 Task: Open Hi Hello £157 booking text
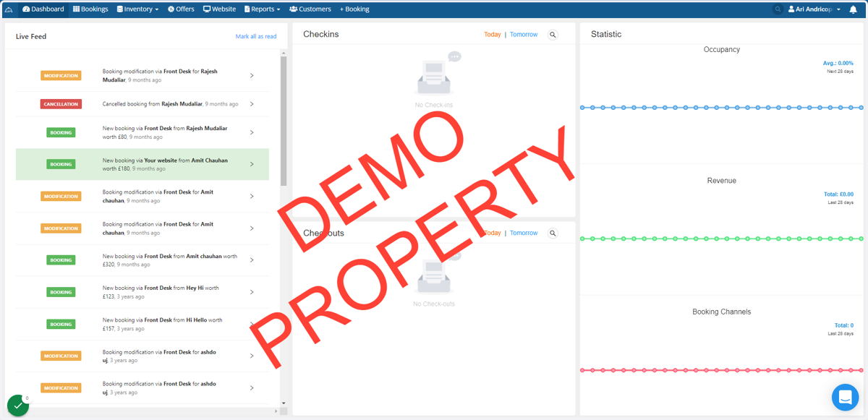[162, 324]
